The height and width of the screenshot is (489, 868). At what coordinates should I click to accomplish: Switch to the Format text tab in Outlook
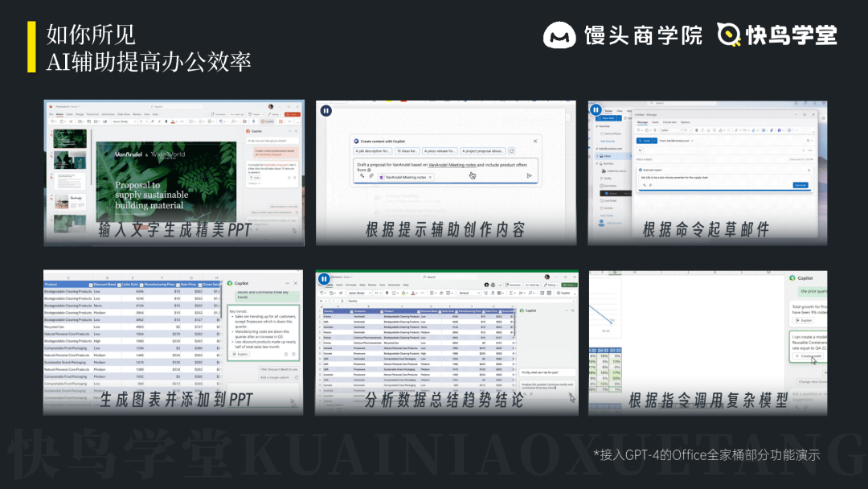tap(669, 121)
